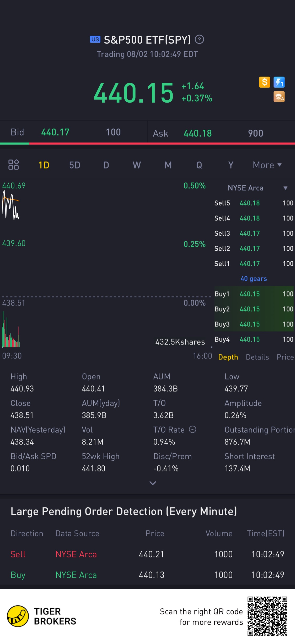
Task: Tap the Tiger Brokers logo
Action: tap(42, 616)
